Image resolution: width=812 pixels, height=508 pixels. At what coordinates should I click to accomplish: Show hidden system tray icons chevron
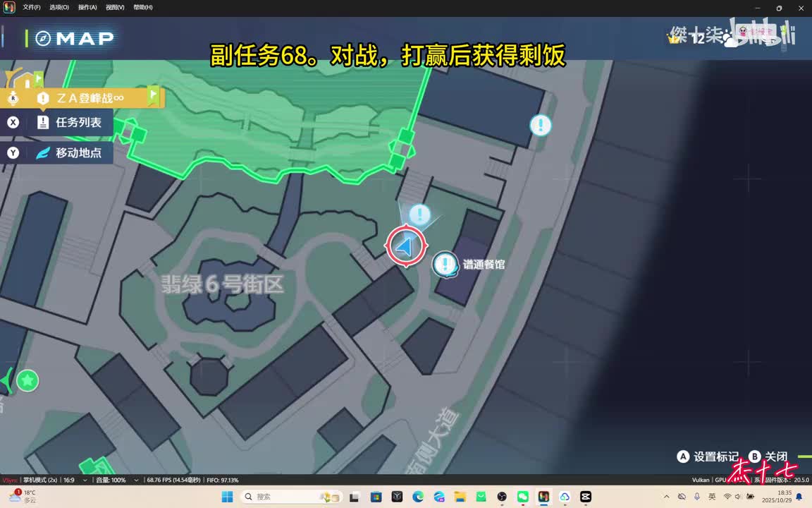point(667,497)
